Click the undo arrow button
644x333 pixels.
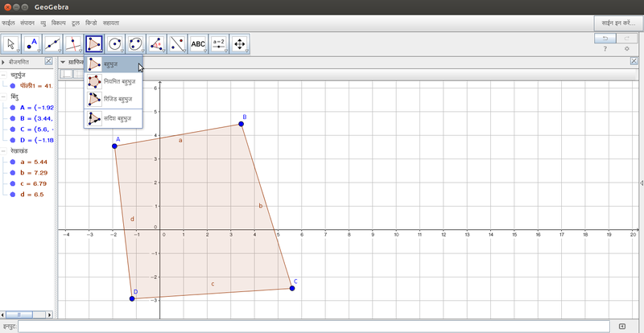[605, 38]
